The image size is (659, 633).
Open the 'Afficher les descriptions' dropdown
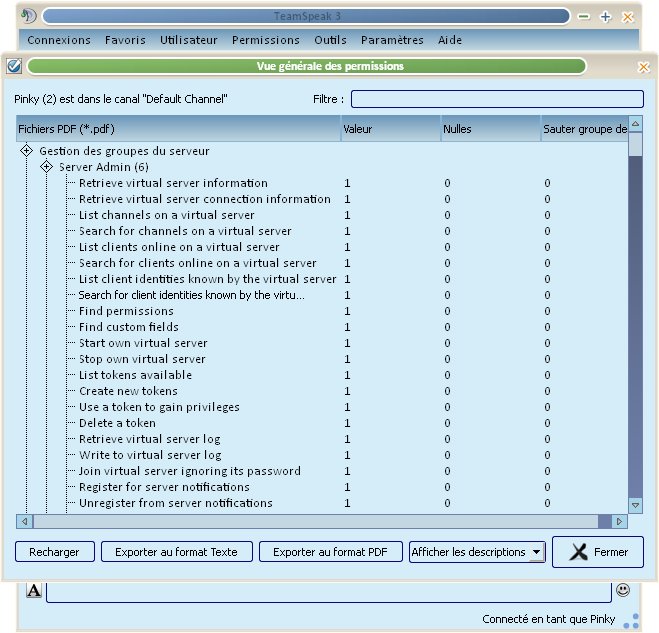536,552
